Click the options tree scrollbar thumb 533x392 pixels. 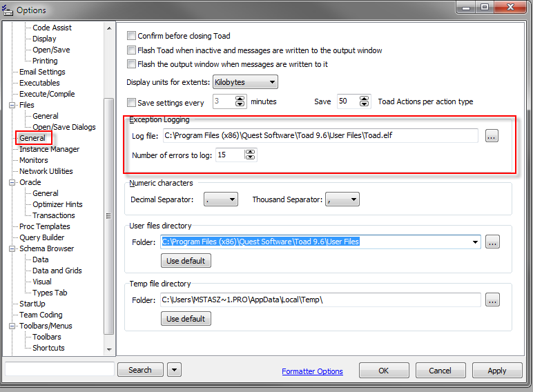(x=109, y=216)
